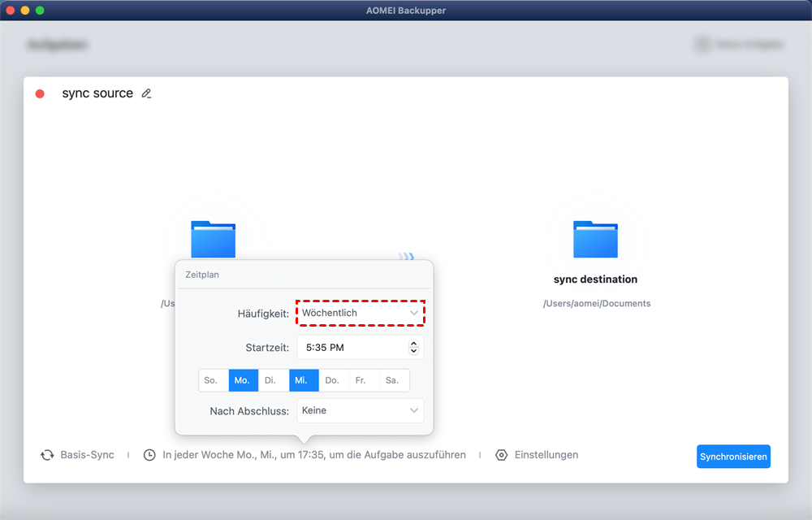Minimize the window with the yellow button
This screenshot has height=520, width=812.
pos(25,11)
